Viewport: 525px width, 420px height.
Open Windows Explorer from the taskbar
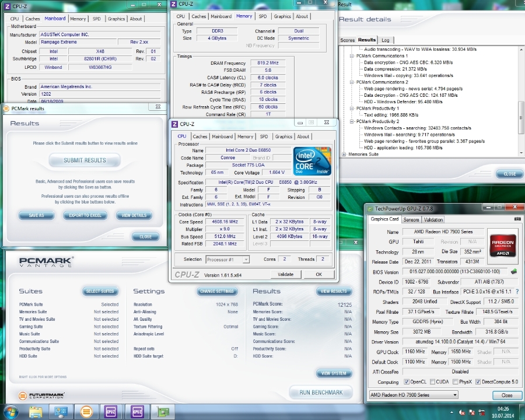[x=36, y=412]
